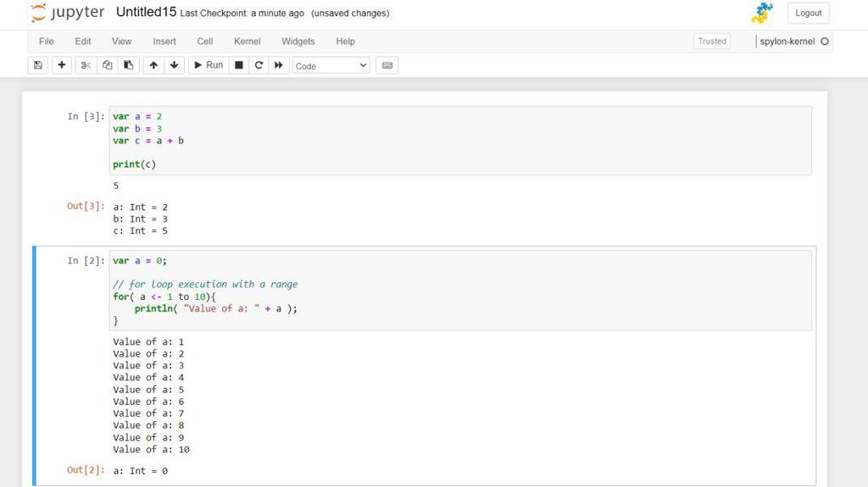Click the output line 'Value of a: 1'
Viewport: 868px width, 487px height.
click(x=148, y=342)
